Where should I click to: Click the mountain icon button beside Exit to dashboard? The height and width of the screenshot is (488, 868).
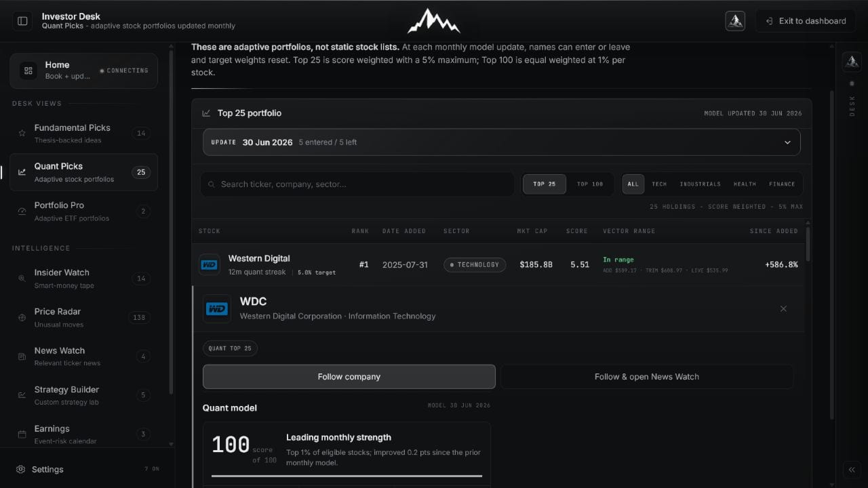[735, 21]
